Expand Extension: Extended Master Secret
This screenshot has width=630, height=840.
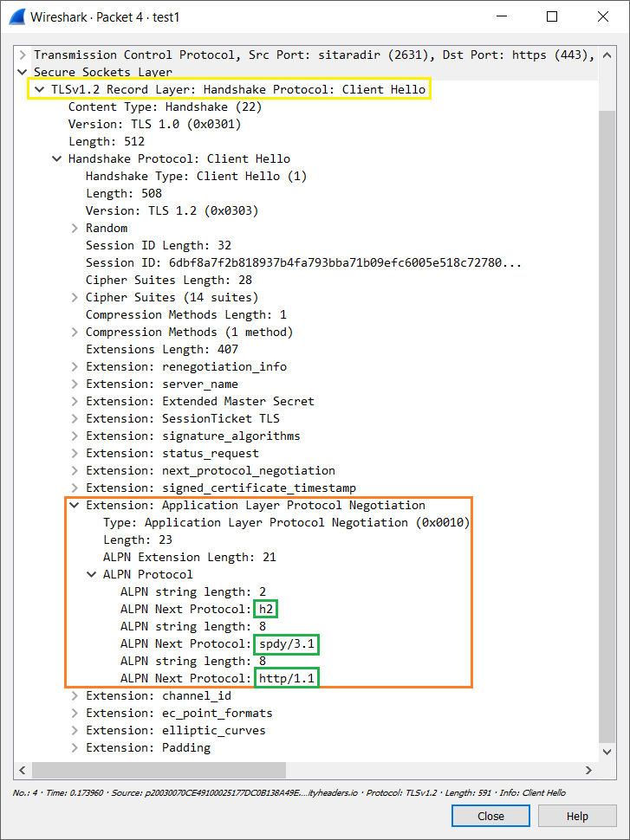pos(74,401)
